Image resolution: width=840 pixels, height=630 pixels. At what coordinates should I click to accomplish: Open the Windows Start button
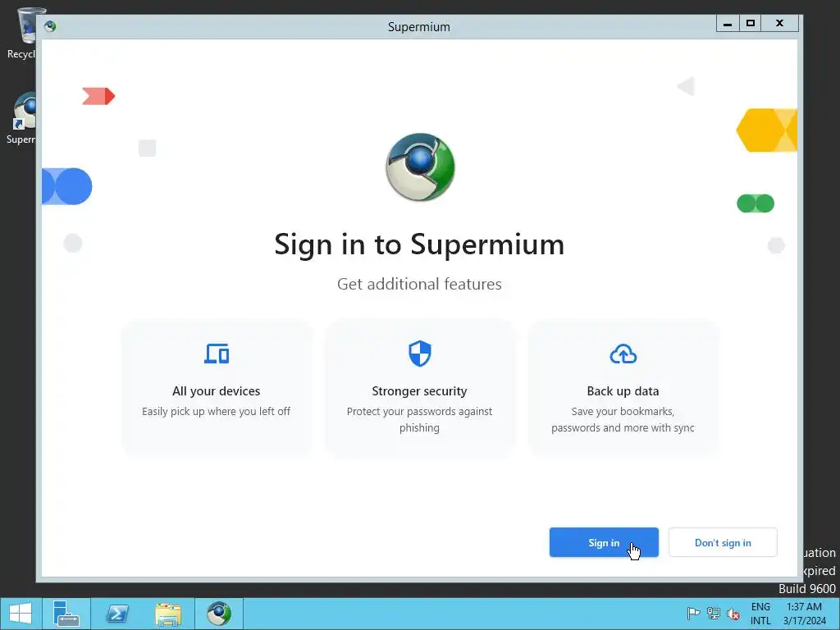(x=21, y=614)
